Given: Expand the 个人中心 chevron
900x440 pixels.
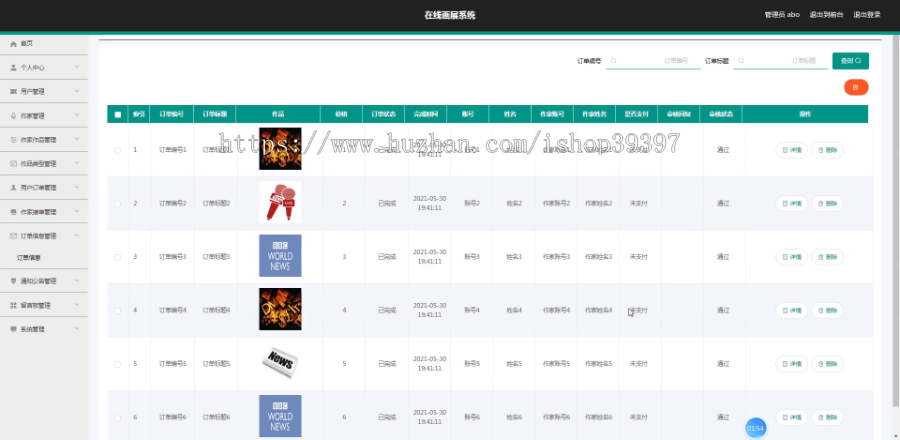Looking at the screenshot, I should click(x=77, y=67).
